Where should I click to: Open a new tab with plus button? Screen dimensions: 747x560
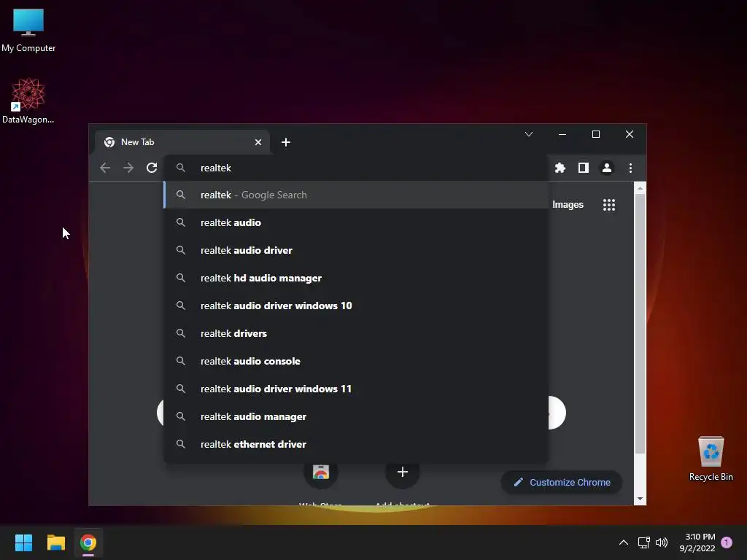(285, 142)
